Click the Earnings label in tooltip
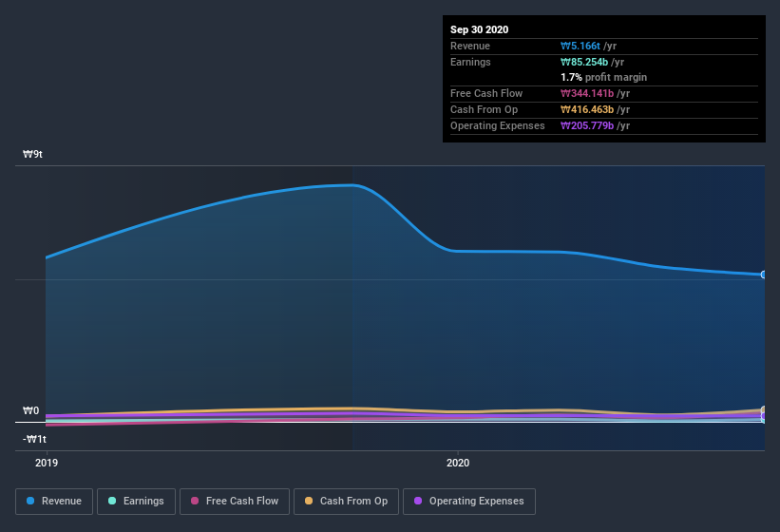Viewport: 780px width, 532px height. pyautogui.click(x=470, y=62)
